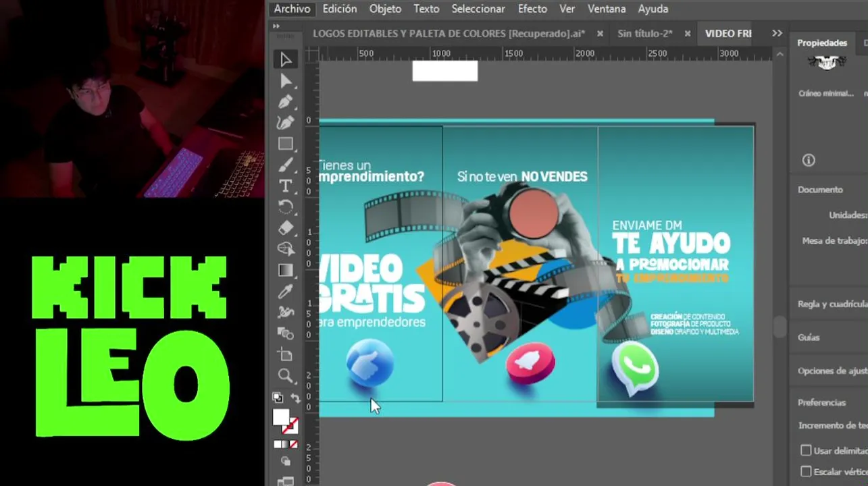Click the Si no te ven NO VENDES text
The image size is (868, 486).
coord(522,177)
